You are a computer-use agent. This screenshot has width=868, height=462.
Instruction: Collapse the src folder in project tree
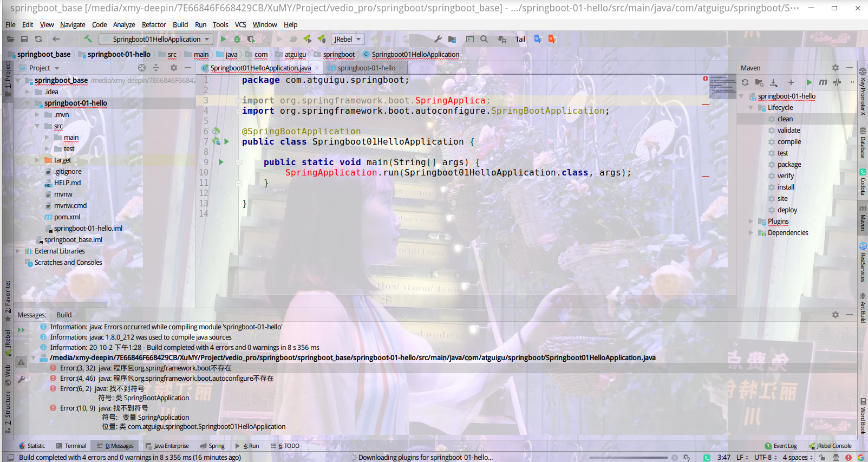pyautogui.click(x=37, y=126)
